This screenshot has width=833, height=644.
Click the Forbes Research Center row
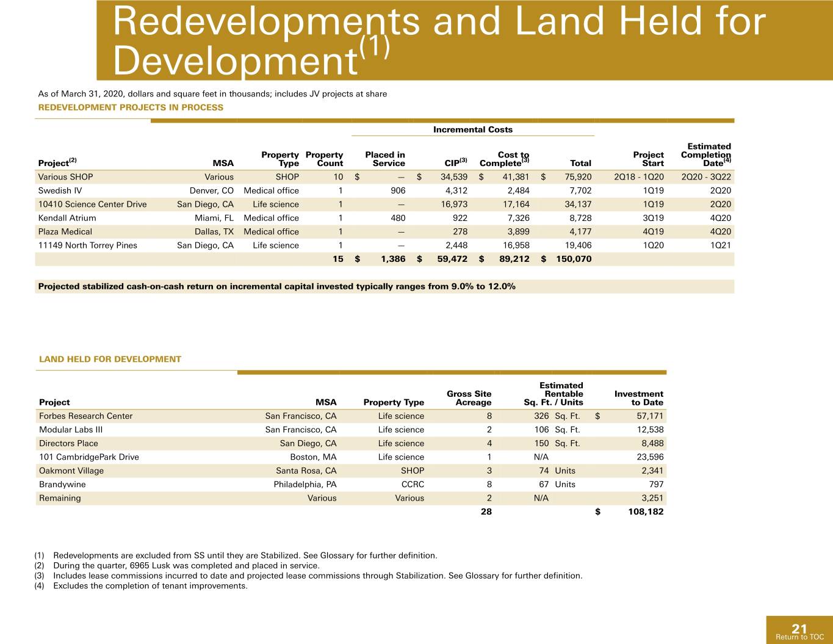click(351, 416)
